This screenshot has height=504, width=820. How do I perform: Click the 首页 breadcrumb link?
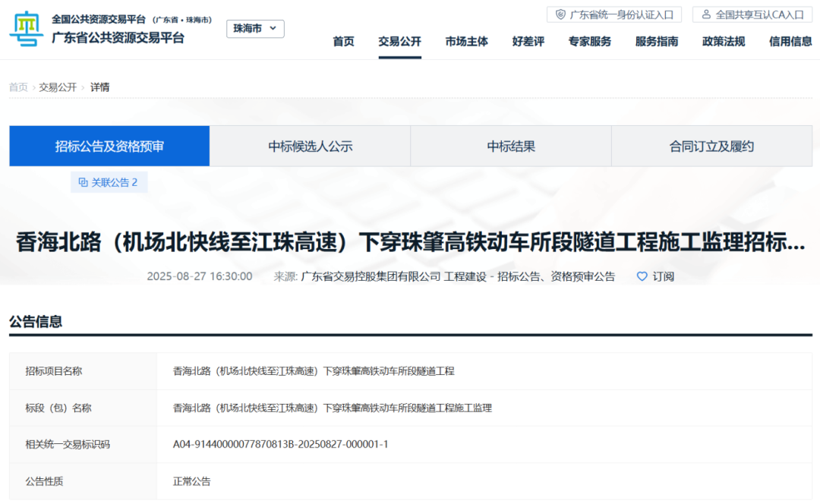click(x=18, y=87)
